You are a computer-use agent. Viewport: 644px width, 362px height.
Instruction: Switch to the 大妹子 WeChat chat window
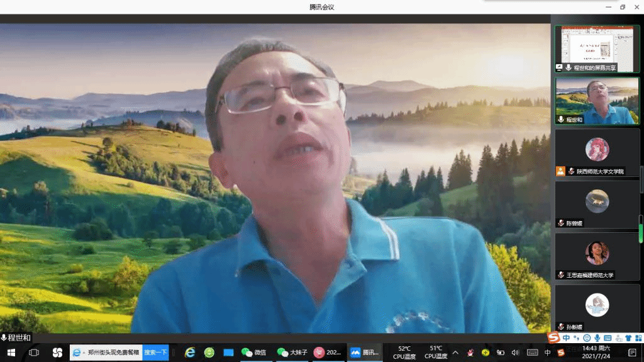tap(291, 353)
